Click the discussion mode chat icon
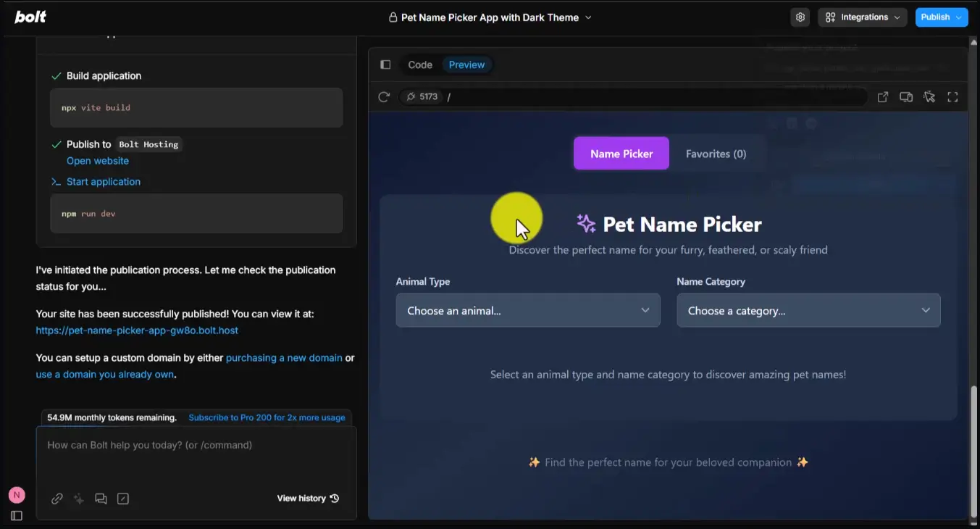 pos(101,499)
